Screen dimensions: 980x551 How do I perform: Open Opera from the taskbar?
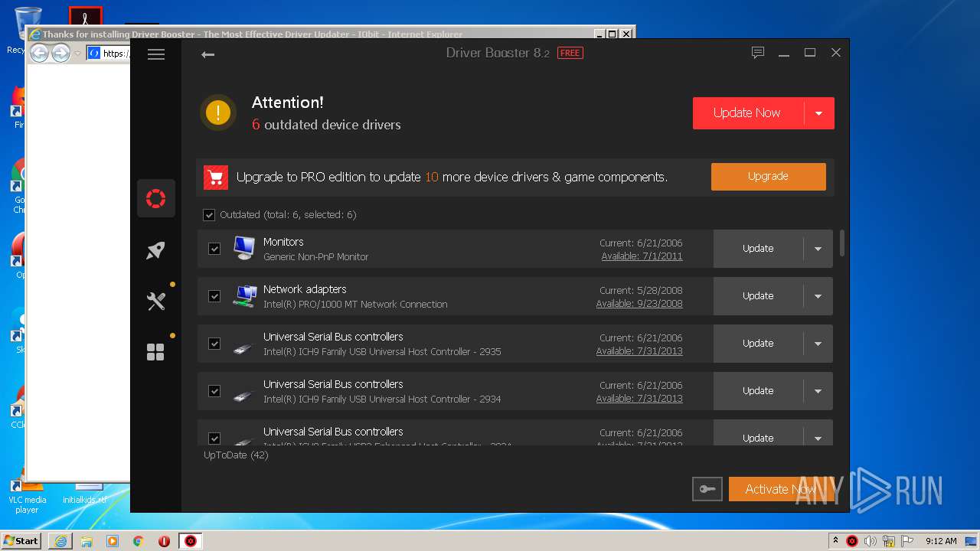click(x=164, y=541)
